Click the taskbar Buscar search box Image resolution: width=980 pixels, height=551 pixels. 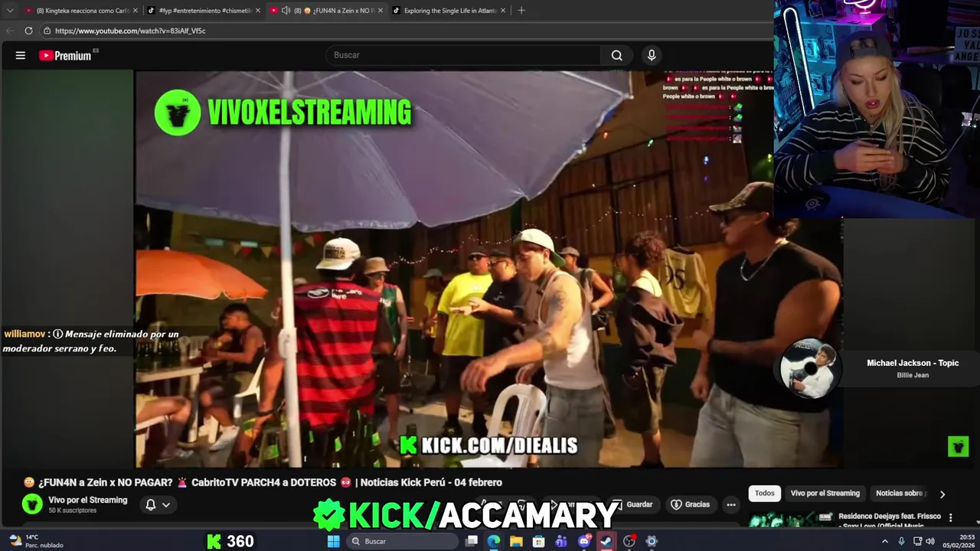click(402, 541)
